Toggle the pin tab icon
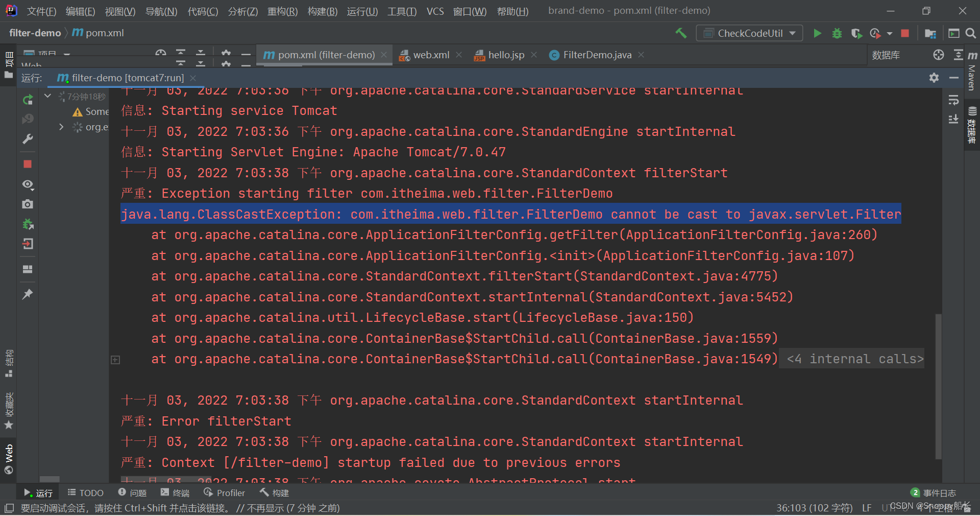Image resolution: width=980 pixels, height=516 pixels. point(28,294)
